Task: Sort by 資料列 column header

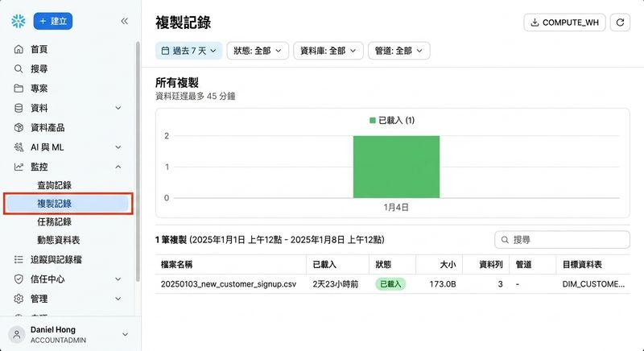Action: coord(491,265)
